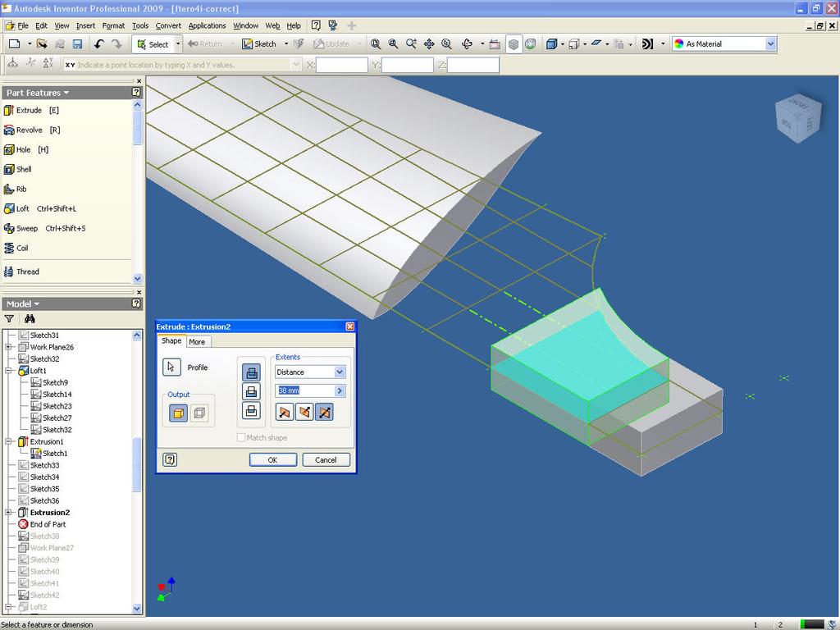The width and height of the screenshot is (840, 630).
Task: Open Extrude dialog help button
Action: (170, 459)
